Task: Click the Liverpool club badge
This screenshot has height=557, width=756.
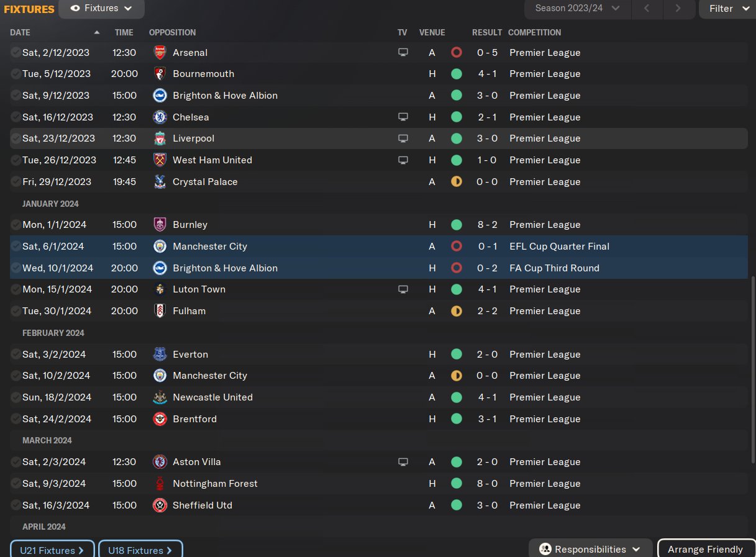Action: pyautogui.click(x=160, y=138)
